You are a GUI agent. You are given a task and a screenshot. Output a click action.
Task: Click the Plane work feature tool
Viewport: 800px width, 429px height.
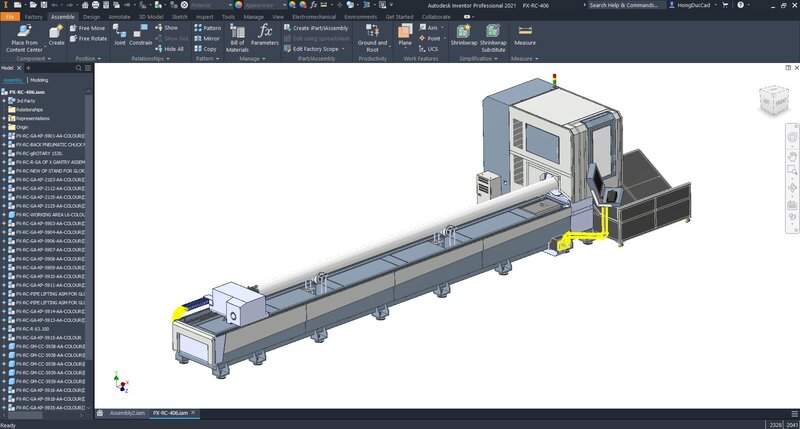pyautogui.click(x=405, y=36)
